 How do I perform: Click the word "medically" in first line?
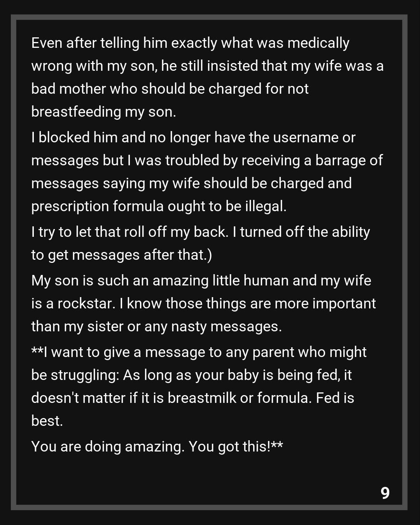pyautogui.click(x=318, y=43)
